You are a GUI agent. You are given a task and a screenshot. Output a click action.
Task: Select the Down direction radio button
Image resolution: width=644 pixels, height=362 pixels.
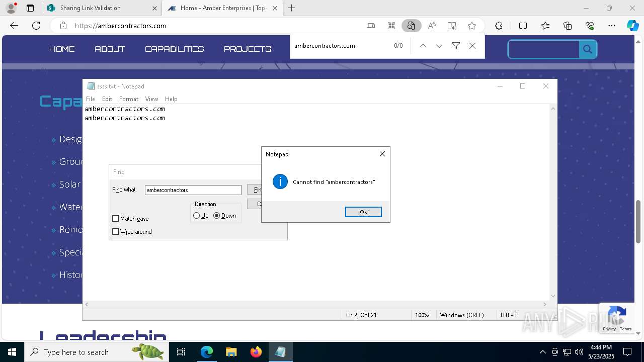click(217, 216)
